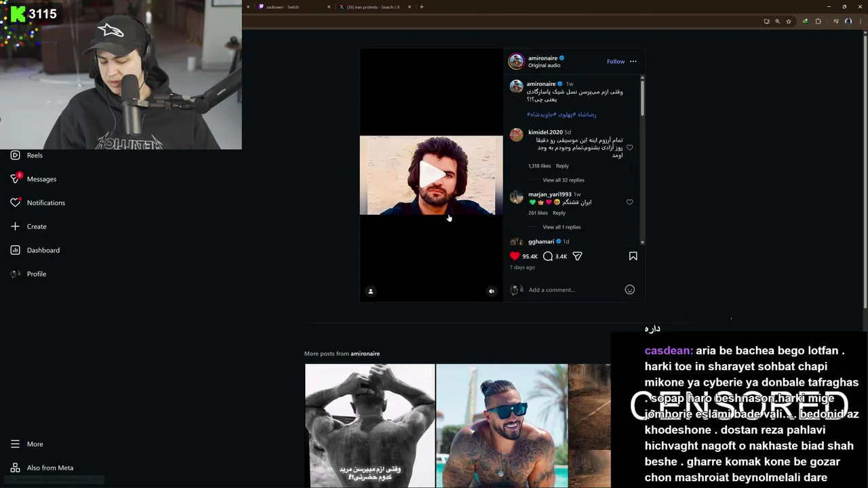Expand View all 1 replies
Screen dimensions: 868x488
(x=561, y=227)
